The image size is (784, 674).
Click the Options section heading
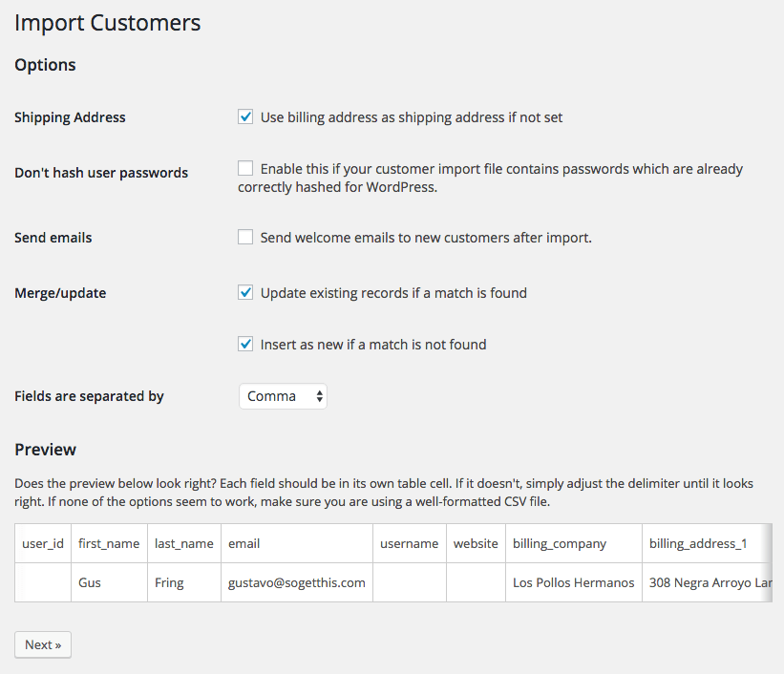(45, 65)
